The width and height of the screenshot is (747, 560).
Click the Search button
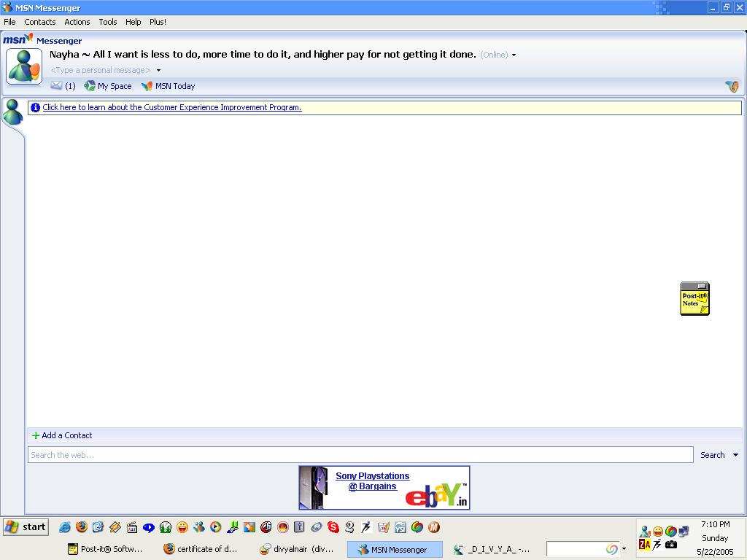[712, 455]
